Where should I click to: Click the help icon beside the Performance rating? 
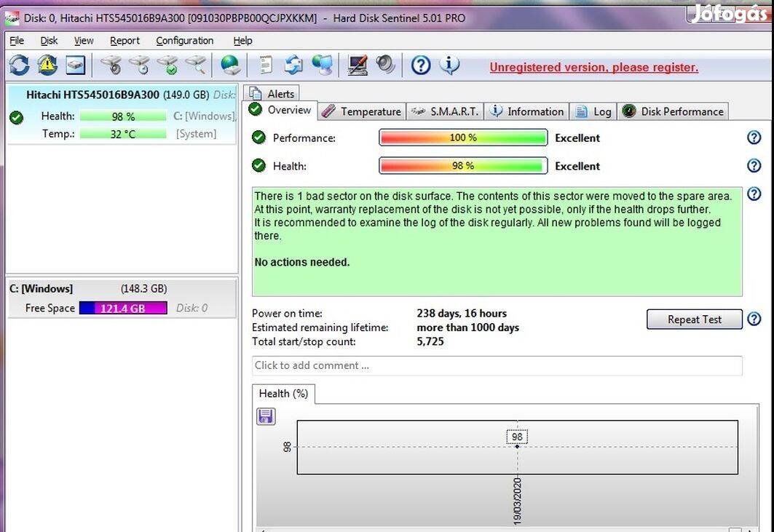(x=754, y=138)
